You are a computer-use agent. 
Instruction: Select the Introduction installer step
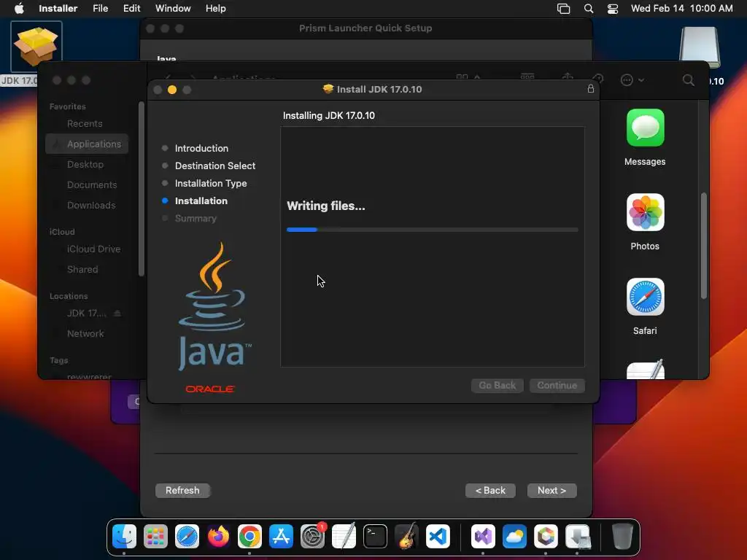(x=201, y=148)
